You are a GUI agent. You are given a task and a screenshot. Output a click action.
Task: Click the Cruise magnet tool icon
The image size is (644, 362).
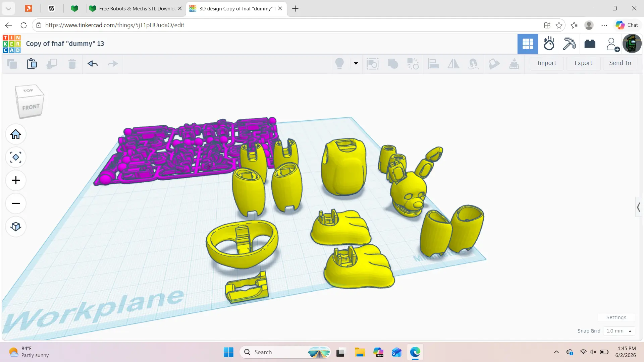(473, 63)
